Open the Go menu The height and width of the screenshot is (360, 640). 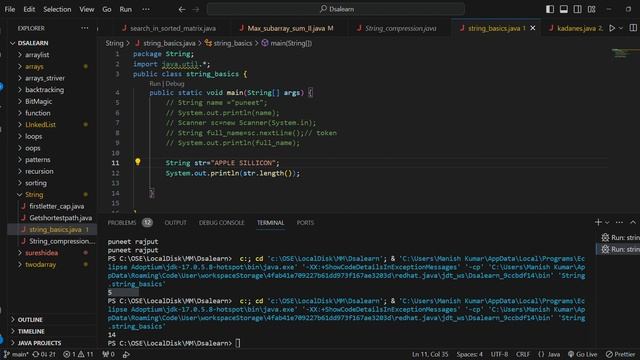pyautogui.click(x=107, y=9)
